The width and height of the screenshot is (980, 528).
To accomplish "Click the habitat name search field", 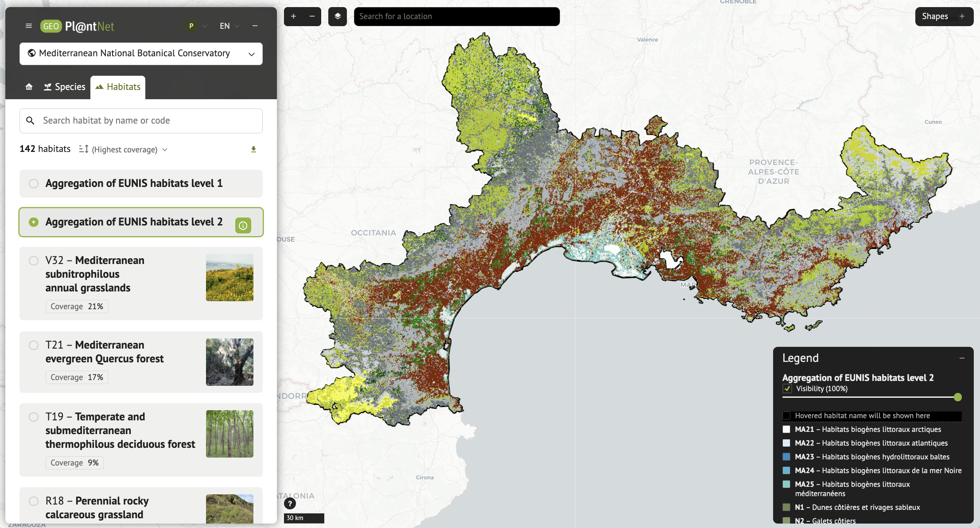I will pyautogui.click(x=141, y=120).
